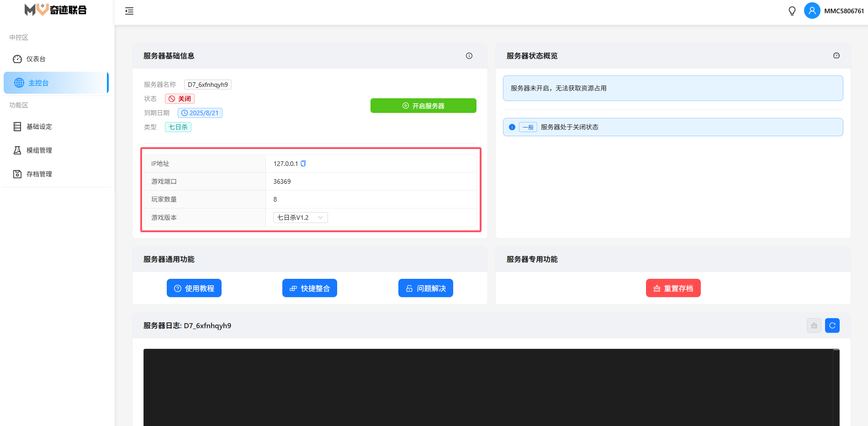Click the red 重置存档 button
868x426 pixels.
click(673, 288)
